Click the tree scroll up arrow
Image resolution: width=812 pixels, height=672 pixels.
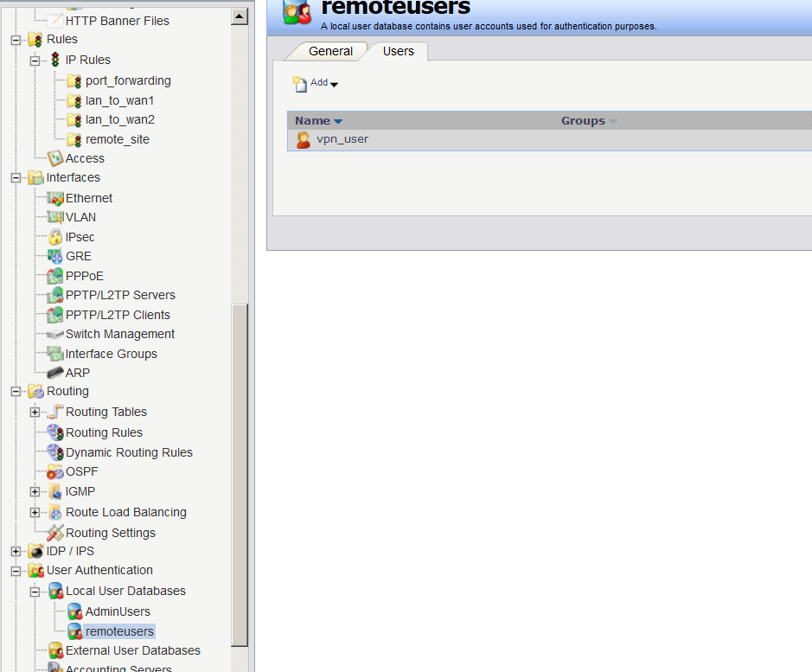coord(240,16)
